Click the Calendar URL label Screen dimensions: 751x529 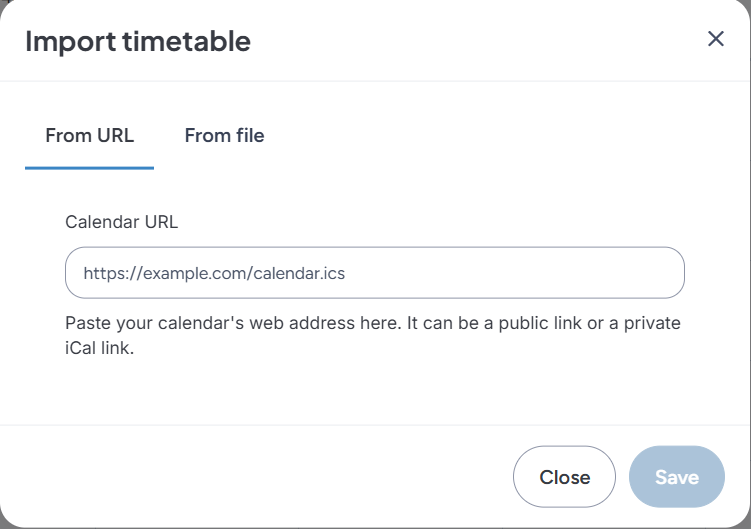click(121, 222)
